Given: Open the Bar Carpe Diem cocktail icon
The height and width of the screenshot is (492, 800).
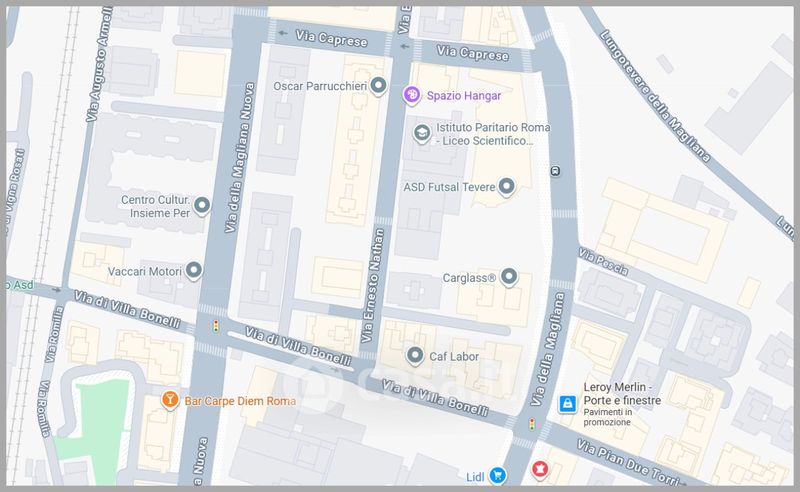Looking at the screenshot, I should (170, 400).
